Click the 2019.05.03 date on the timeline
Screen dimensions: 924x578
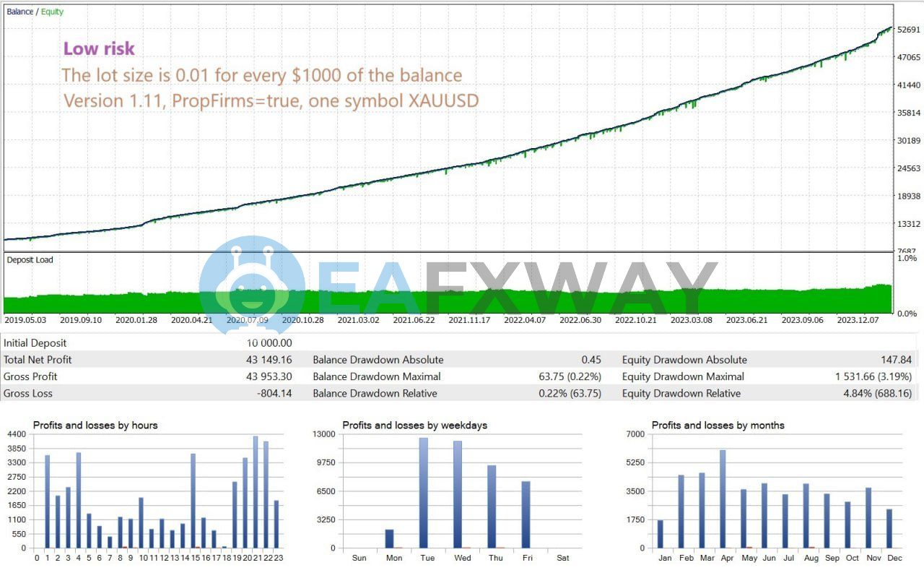(x=25, y=319)
